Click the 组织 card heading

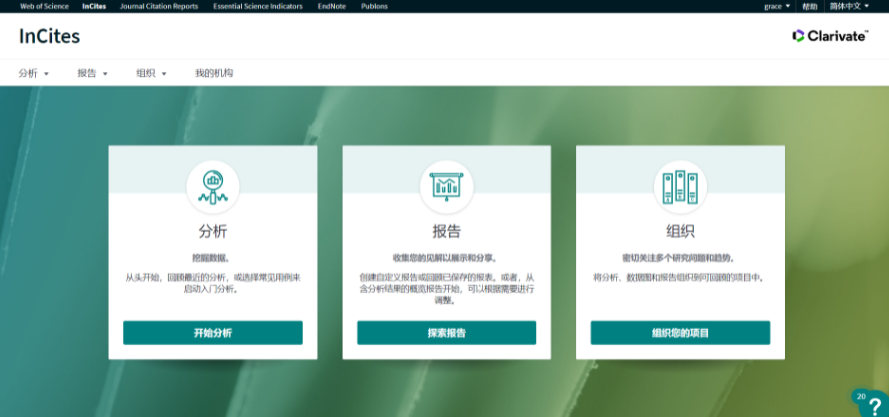click(680, 231)
